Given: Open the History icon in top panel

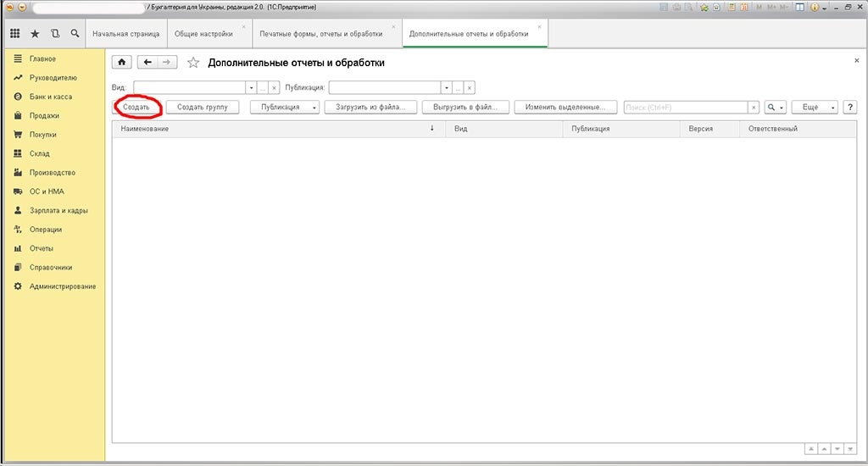Looking at the screenshot, I should pos(55,34).
